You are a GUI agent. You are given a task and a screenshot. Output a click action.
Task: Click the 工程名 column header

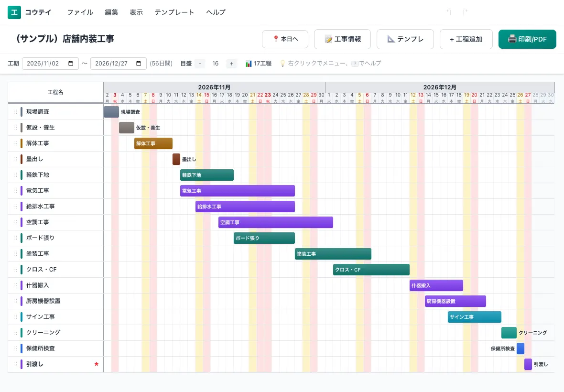pyautogui.click(x=55, y=92)
